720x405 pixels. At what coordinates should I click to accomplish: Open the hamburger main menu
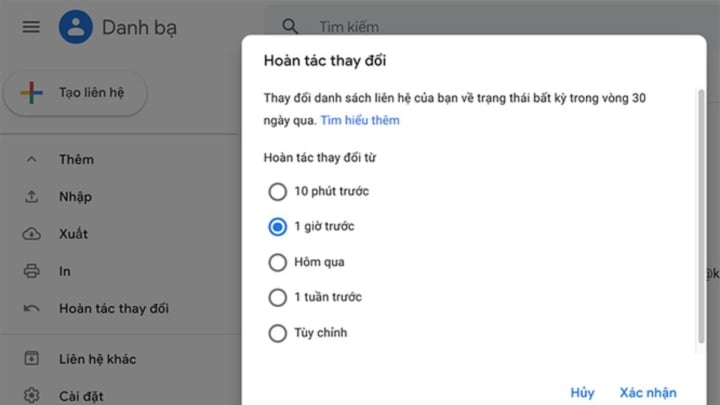31,27
